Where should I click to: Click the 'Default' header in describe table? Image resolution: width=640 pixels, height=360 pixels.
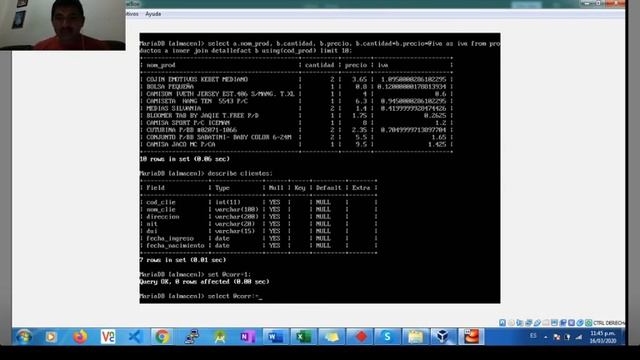pyautogui.click(x=329, y=188)
